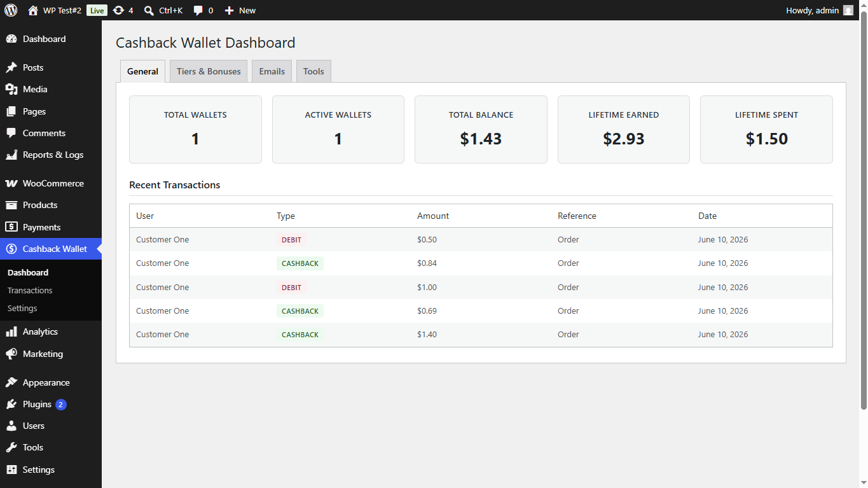Open the Transactions submenu item

point(30,290)
